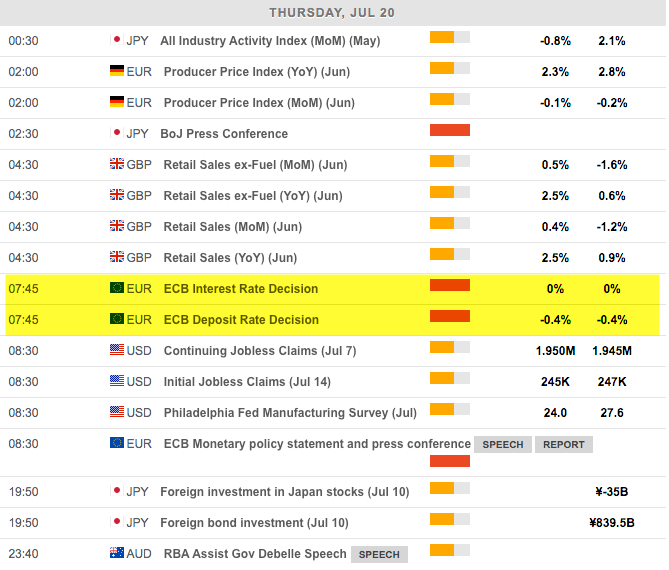Click orange volatility bar for Initial Jobless Claims

tap(450, 378)
